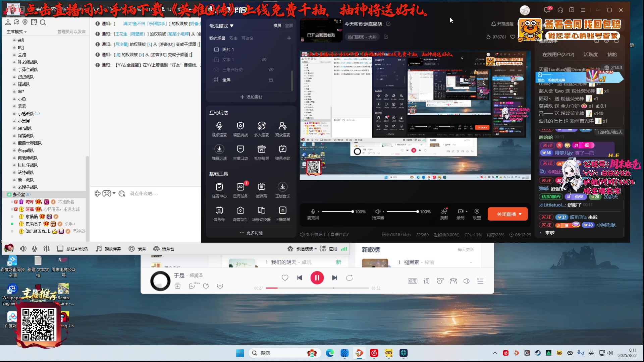The image size is (644, 362).
Task: Open 应用 apps menu in YY bar
Action: [x=329, y=249]
